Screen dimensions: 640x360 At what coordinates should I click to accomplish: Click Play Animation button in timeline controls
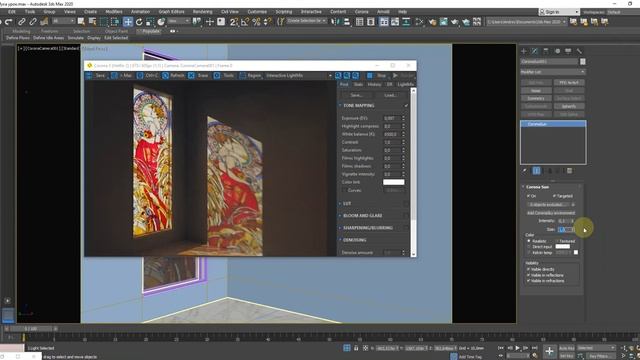pyautogui.click(x=518, y=348)
